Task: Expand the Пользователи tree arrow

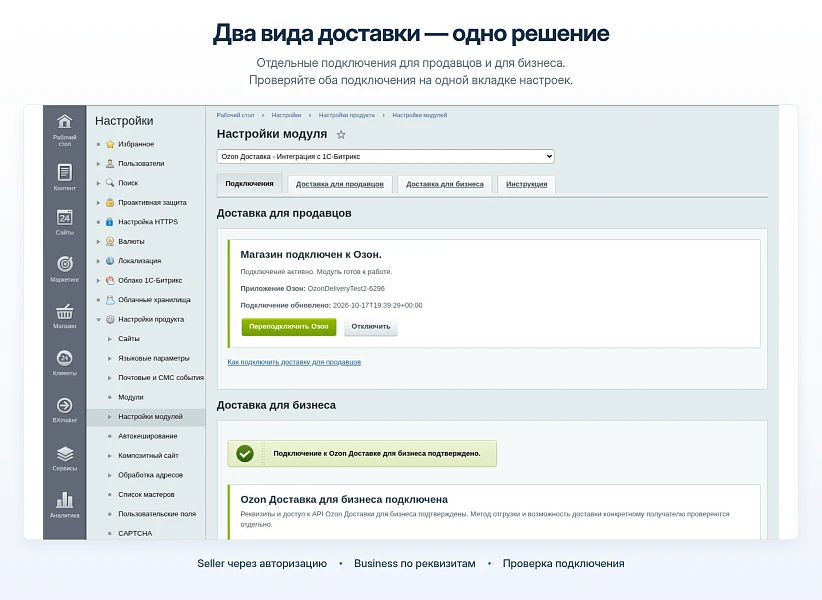Action: click(98, 163)
